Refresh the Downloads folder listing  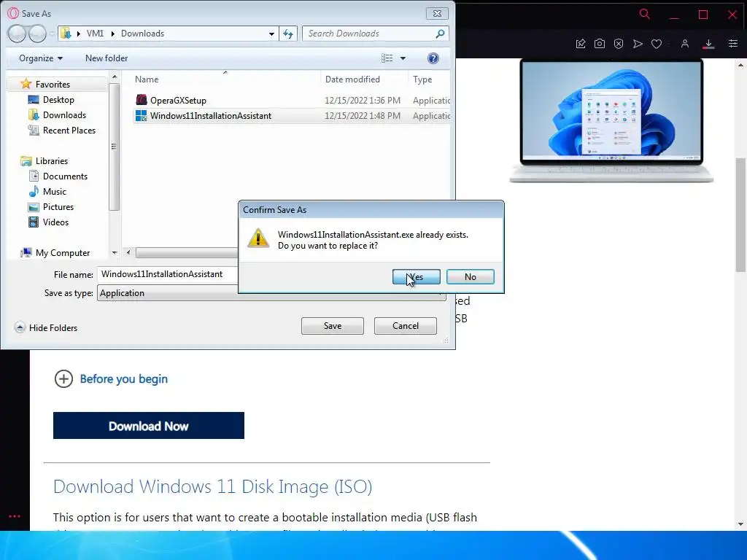tap(288, 34)
